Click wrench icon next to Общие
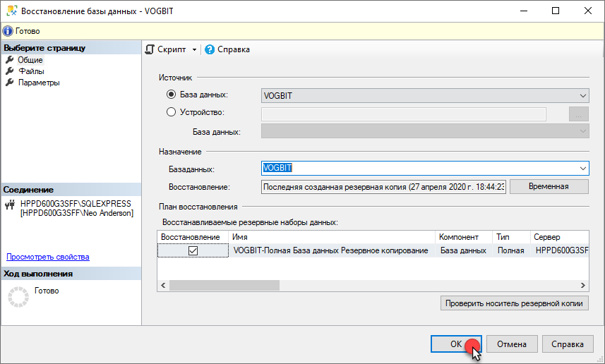605x364 pixels. [10, 60]
